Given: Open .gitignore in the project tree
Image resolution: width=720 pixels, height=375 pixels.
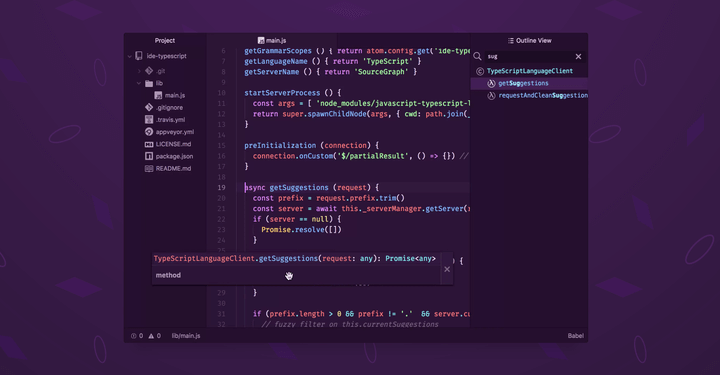Looking at the screenshot, I should point(169,107).
